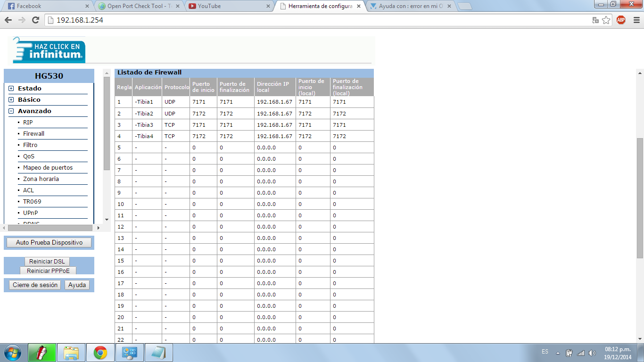Click the page vertical scrollbar thumb

[x=640, y=198]
